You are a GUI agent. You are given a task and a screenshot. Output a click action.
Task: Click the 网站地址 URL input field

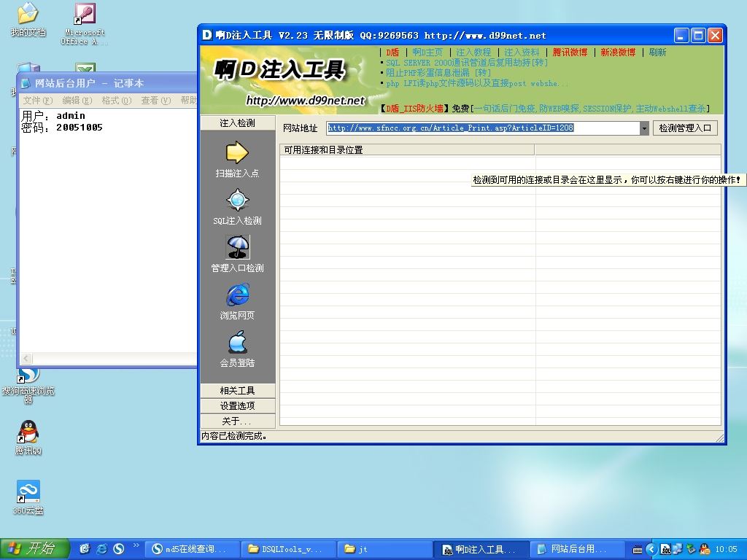pos(483,128)
